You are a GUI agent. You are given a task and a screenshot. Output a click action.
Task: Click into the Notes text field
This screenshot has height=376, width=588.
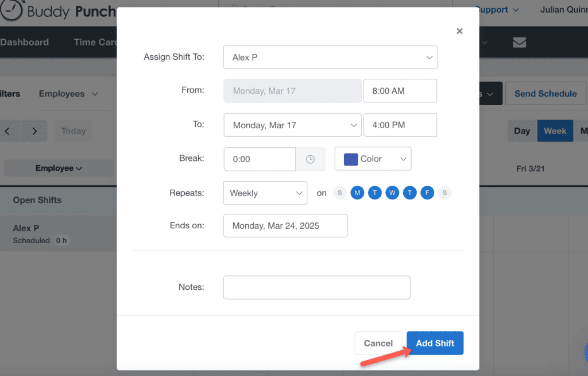click(x=316, y=287)
